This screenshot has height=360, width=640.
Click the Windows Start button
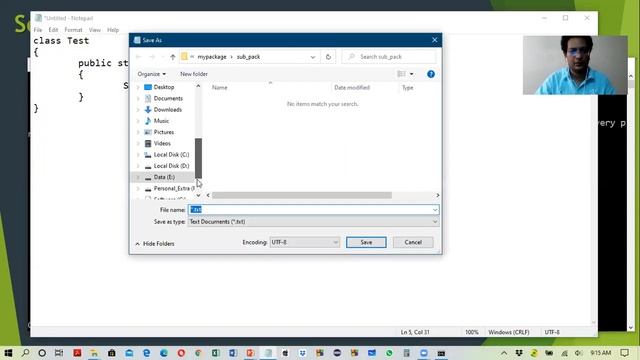tap(8, 353)
